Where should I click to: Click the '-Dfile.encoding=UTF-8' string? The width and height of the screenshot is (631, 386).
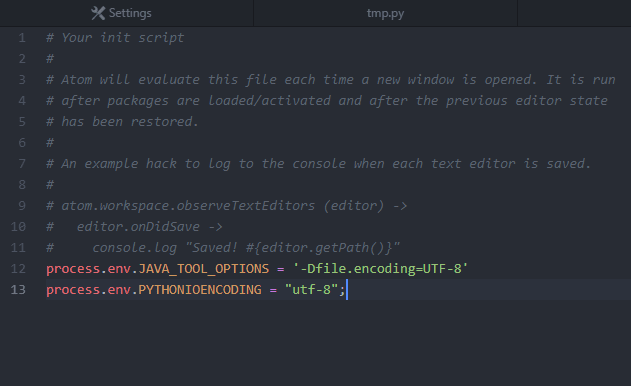[380, 268]
